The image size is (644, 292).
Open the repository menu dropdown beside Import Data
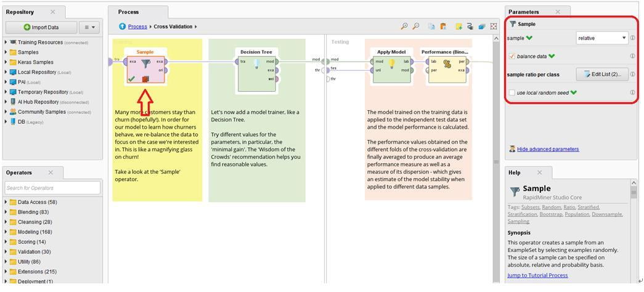(x=89, y=27)
